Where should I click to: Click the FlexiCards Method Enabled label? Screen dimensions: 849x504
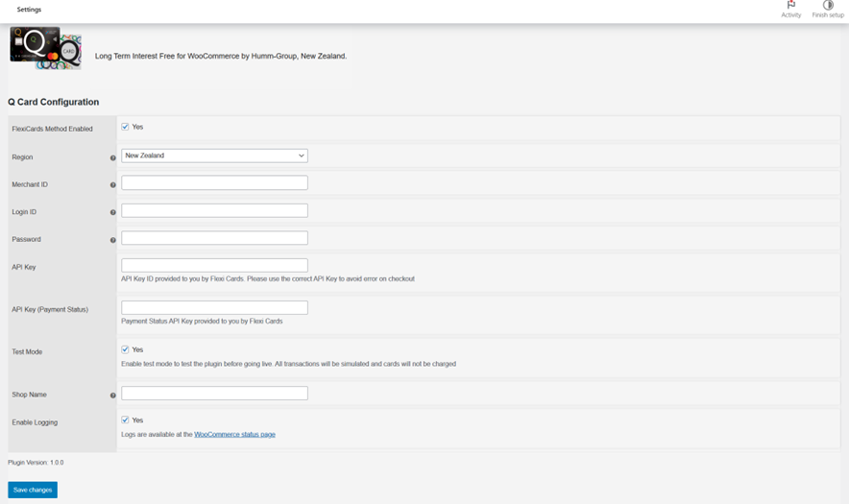coord(52,129)
